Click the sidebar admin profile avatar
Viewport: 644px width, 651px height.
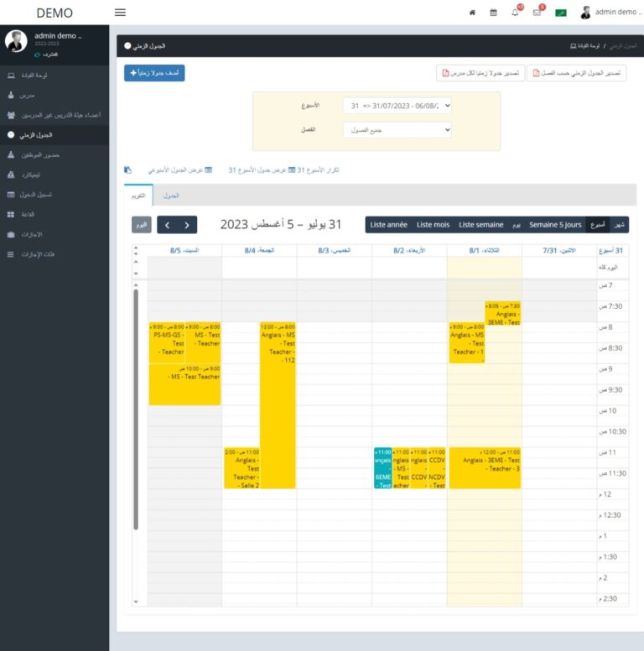pyautogui.click(x=16, y=41)
